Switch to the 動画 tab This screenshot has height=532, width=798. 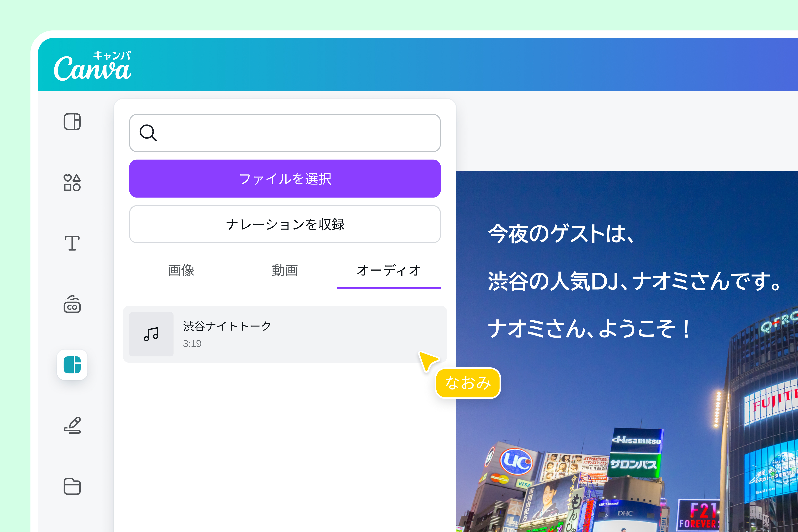click(285, 270)
